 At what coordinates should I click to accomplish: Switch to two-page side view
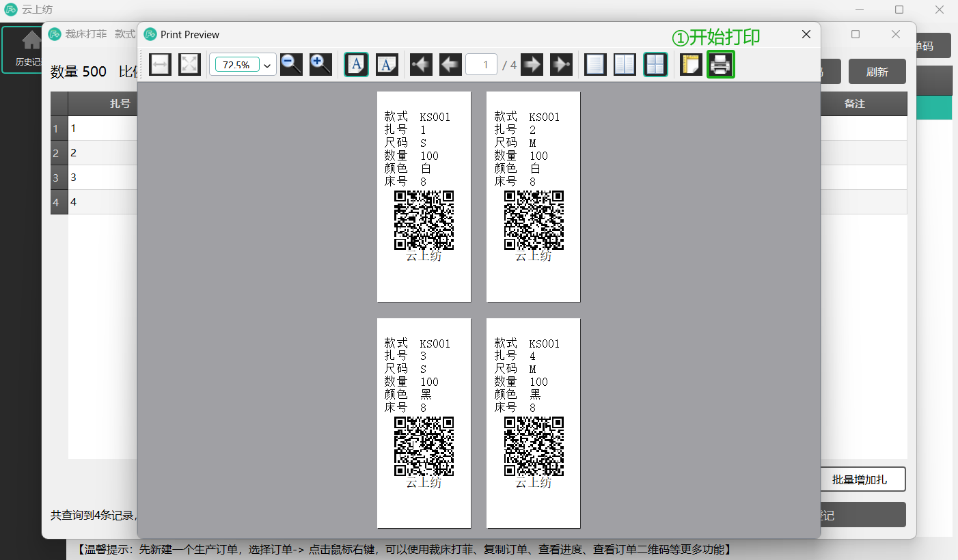coord(625,65)
